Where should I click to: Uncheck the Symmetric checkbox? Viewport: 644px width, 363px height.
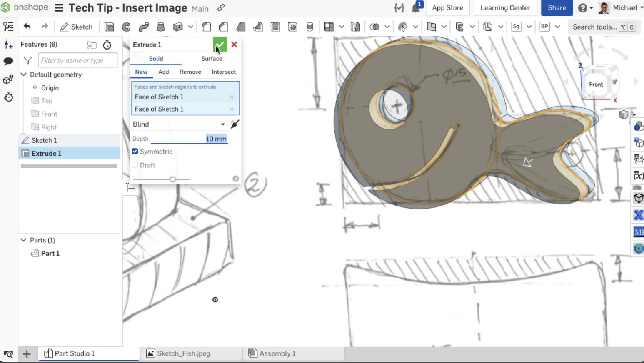click(x=135, y=152)
